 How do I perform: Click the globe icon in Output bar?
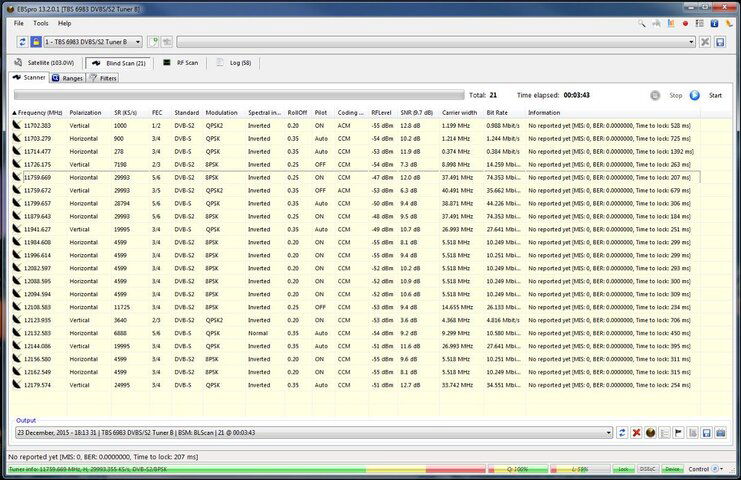(x=649, y=432)
